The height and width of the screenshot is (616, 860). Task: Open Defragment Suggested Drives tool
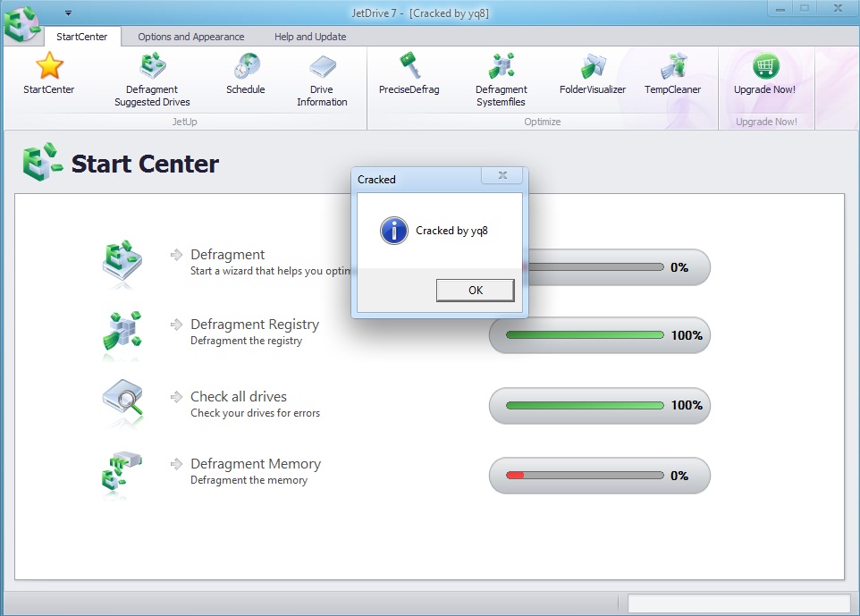[x=152, y=80]
